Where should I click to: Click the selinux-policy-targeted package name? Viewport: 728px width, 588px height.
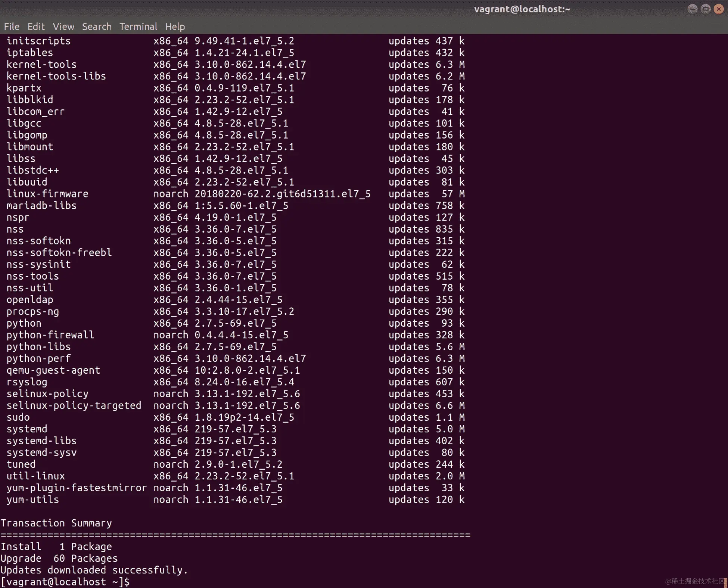pos(74,405)
